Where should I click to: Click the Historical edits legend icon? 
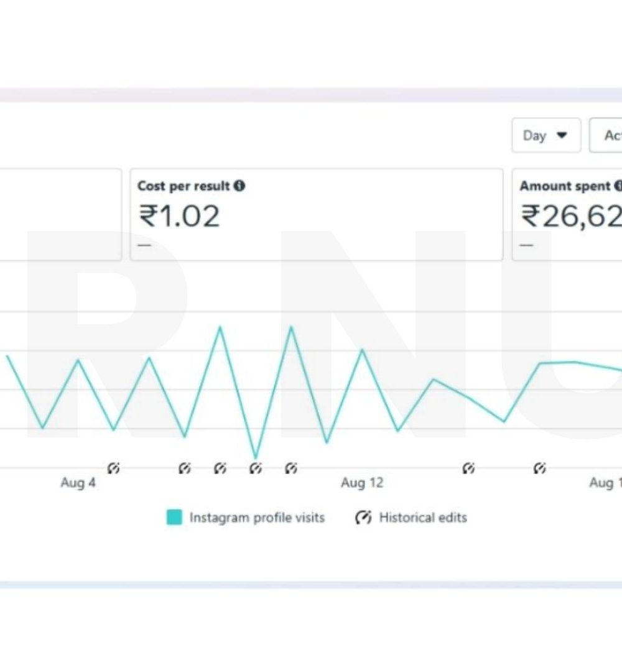tap(363, 517)
